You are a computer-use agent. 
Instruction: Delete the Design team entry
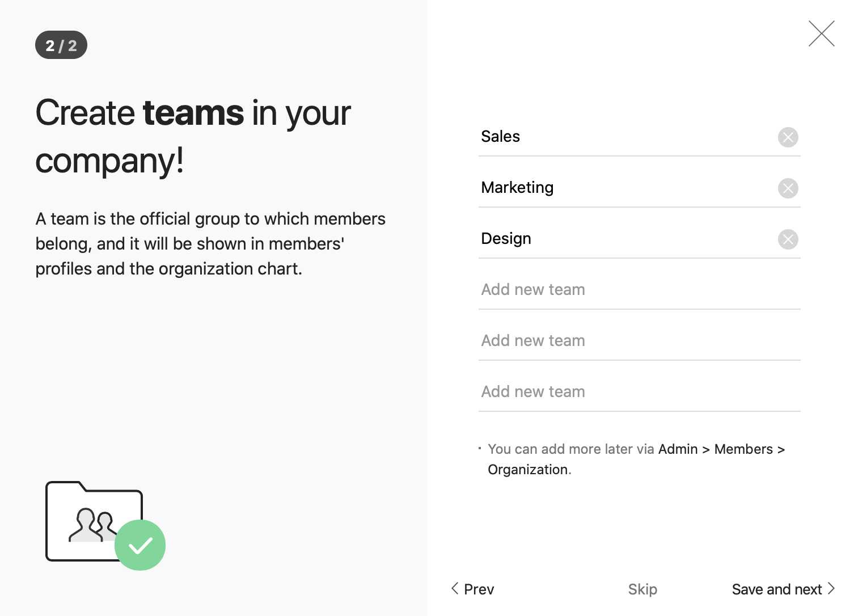788,239
